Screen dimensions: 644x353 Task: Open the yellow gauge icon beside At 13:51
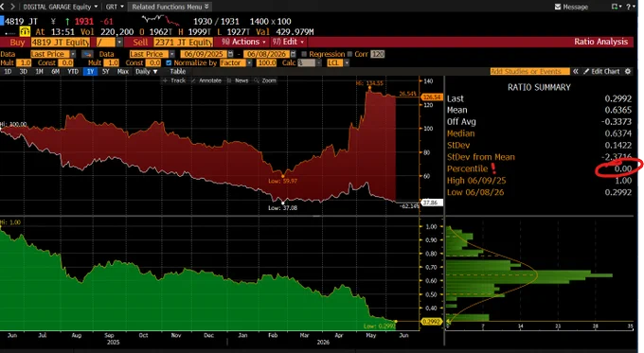pyautogui.click(x=25, y=31)
